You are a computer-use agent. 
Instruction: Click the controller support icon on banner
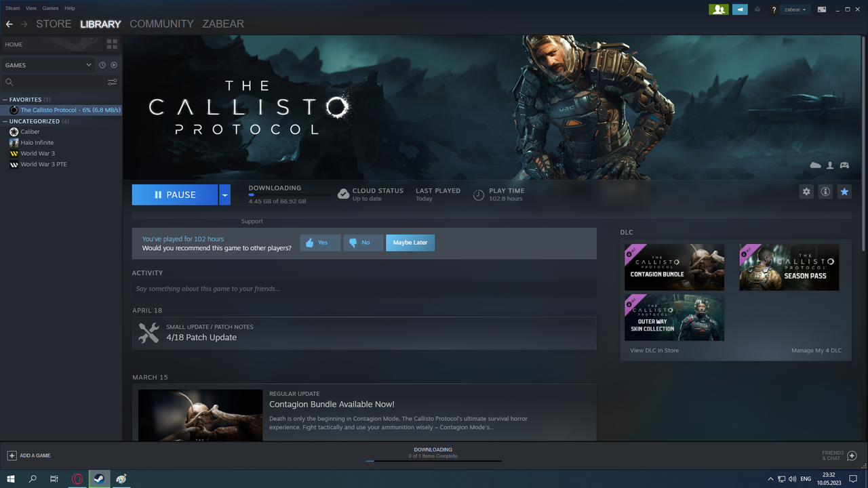coord(844,165)
